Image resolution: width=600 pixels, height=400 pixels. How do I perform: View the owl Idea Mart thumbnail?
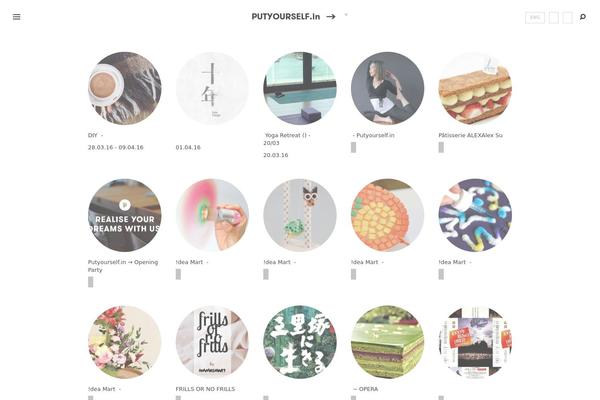pos(300,215)
